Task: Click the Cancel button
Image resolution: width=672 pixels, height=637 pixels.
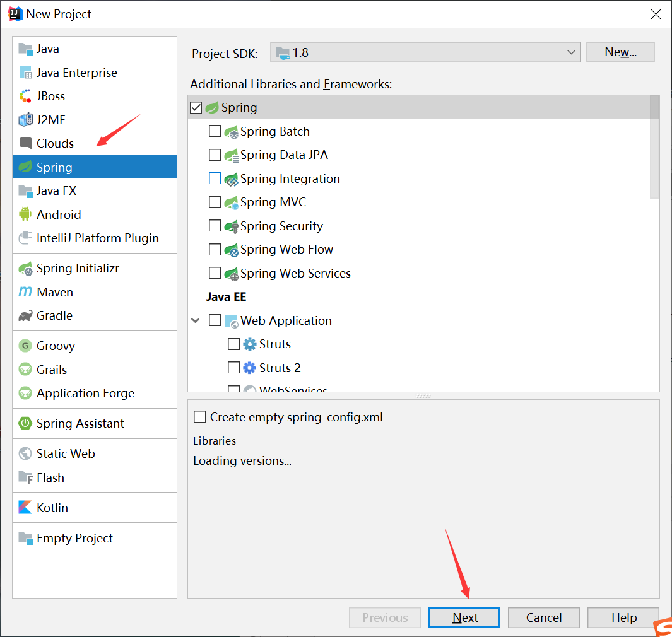Action: [x=544, y=617]
